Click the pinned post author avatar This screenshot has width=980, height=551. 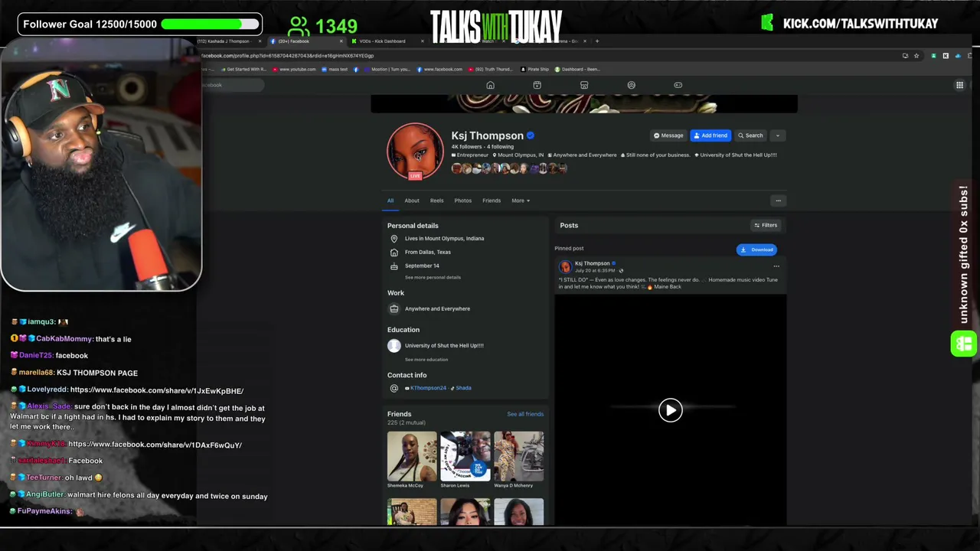[x=565, y=266]
